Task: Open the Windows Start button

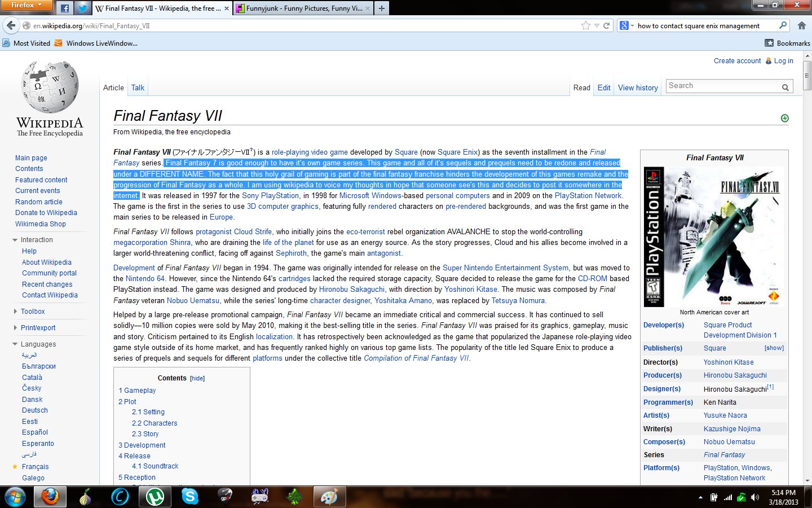Action: [x=15, y=497]
